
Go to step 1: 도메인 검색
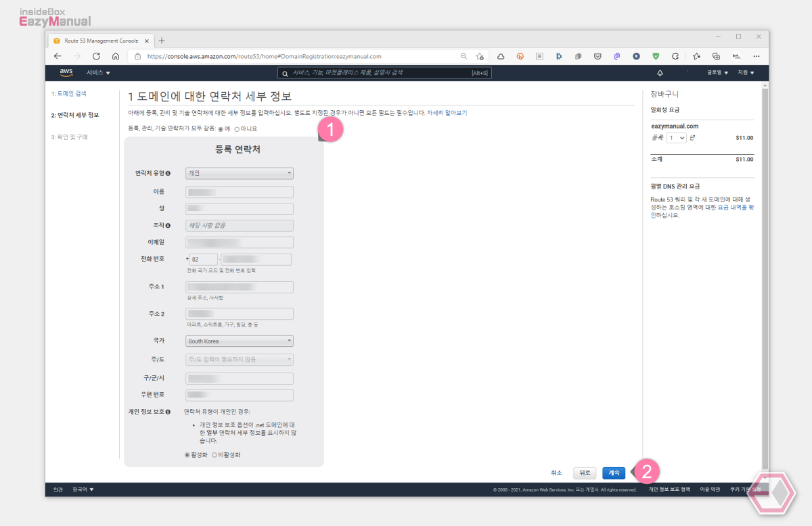[x=69, y=93]
